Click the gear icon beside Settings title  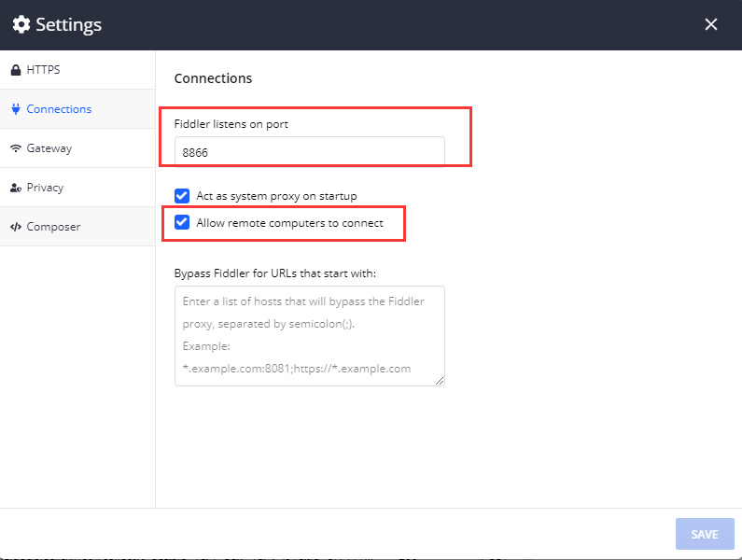click(x=21, y=24)
